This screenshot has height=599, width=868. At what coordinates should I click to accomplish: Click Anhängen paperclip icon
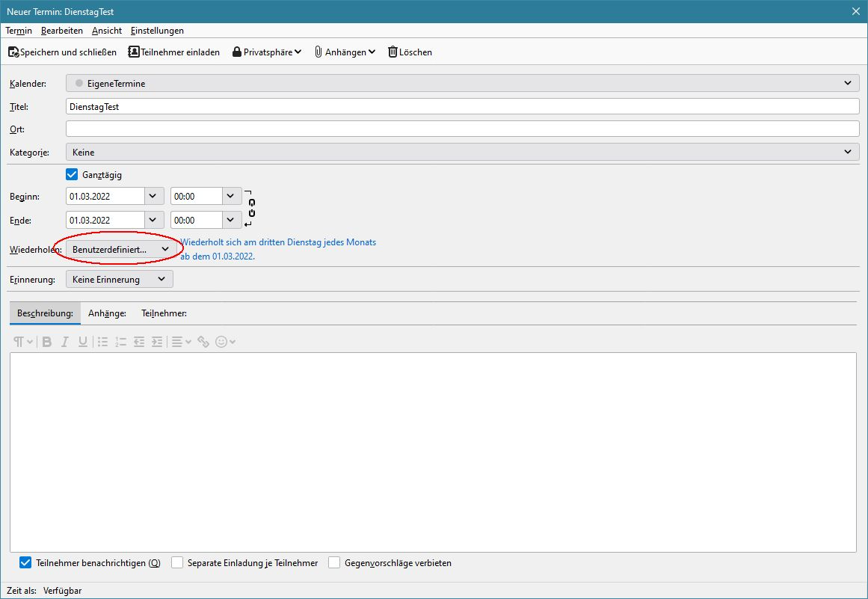click(318, 52)
